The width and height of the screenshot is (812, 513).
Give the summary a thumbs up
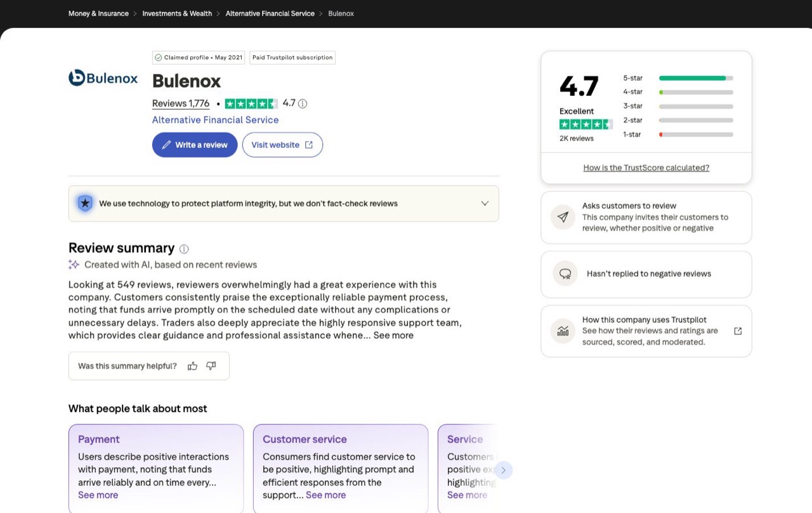click(x=192, y=366)
